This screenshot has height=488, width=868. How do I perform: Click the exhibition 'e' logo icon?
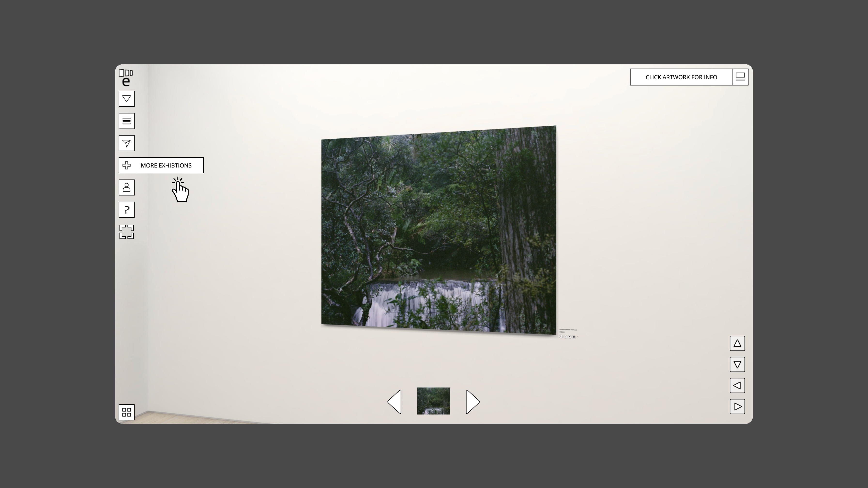[126, 78]
